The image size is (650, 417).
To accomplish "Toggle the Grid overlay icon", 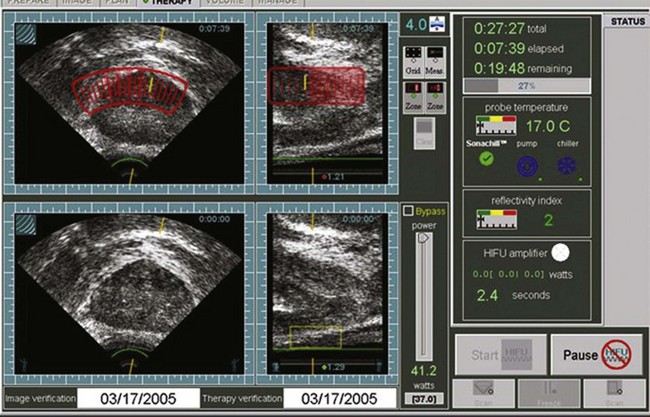I will [412, 55].
